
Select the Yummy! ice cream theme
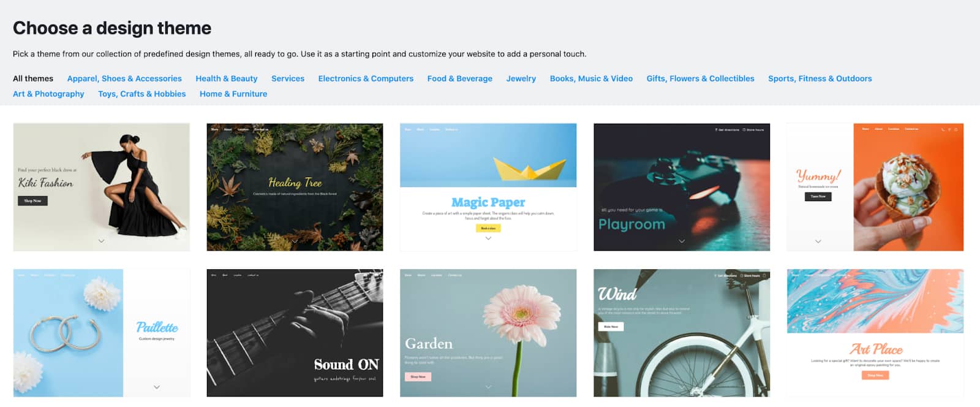875,187
